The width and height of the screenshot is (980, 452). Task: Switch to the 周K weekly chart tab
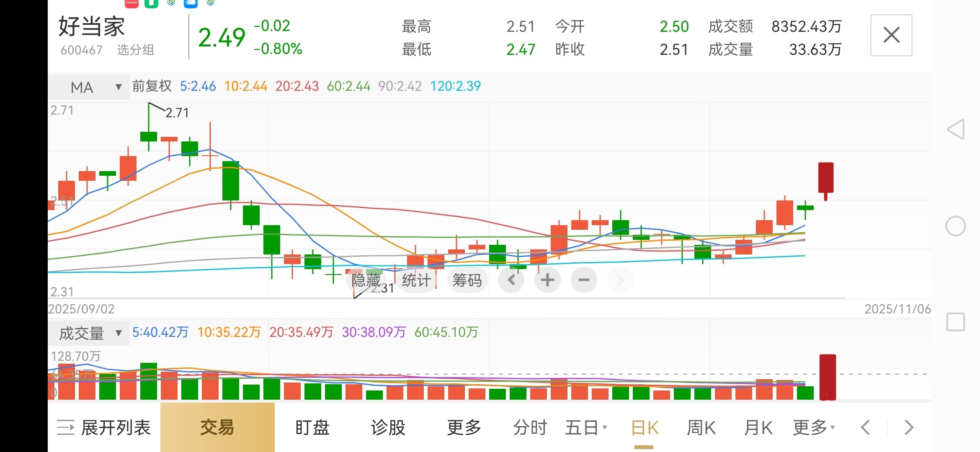tap(701, 427)
